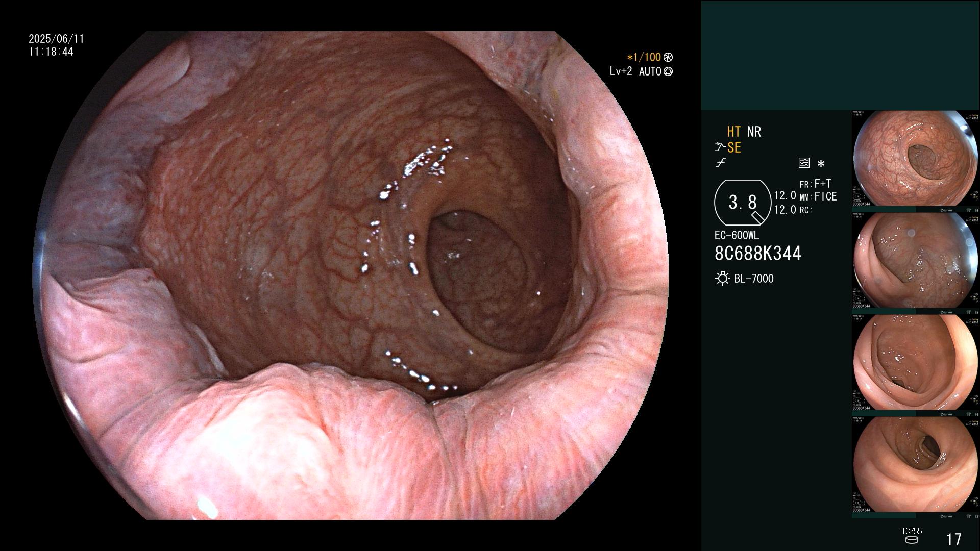Click the FR: F+T setting
The width and height of the screenshot is (980, 551).
pyautogui.click(x=816, y=184)
